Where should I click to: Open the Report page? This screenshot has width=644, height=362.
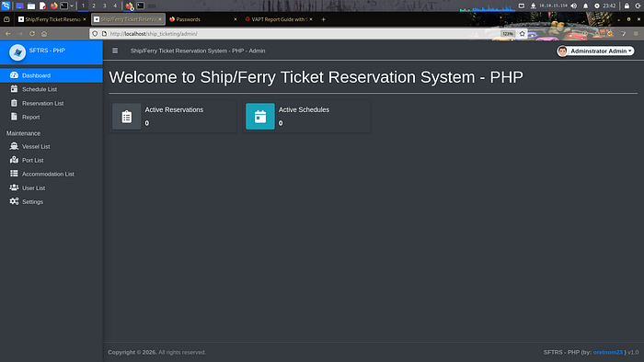[52, 117]
